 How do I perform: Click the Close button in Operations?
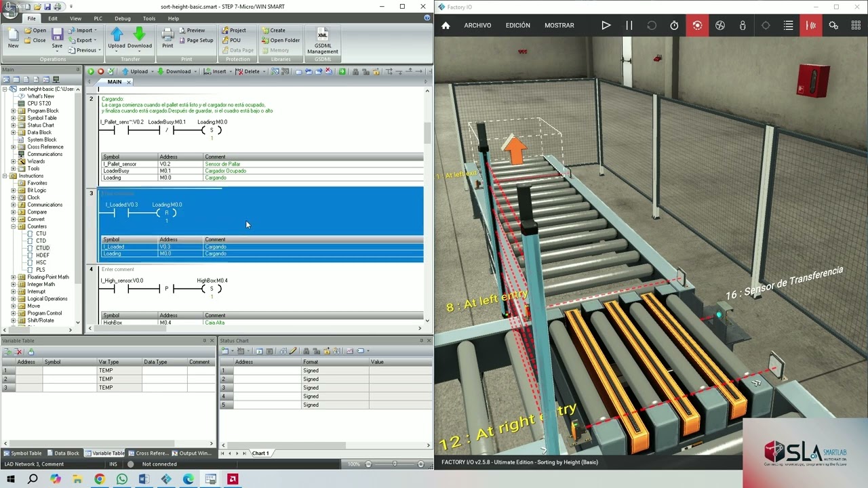35,40
